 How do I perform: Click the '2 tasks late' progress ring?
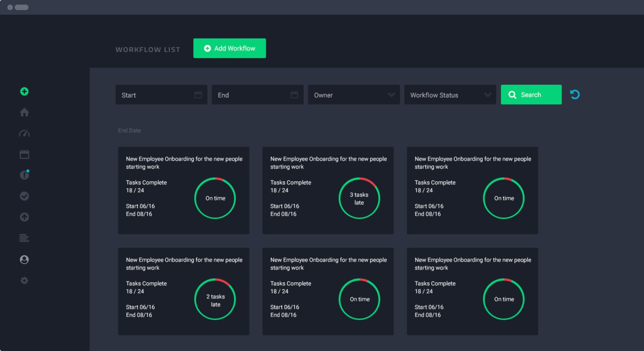(x=215, y=299)
